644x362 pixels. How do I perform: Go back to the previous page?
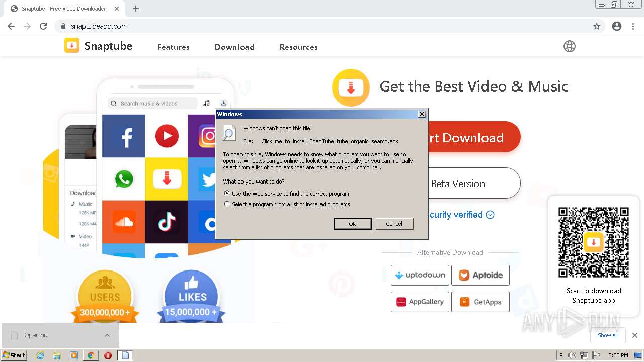point(11,26)
